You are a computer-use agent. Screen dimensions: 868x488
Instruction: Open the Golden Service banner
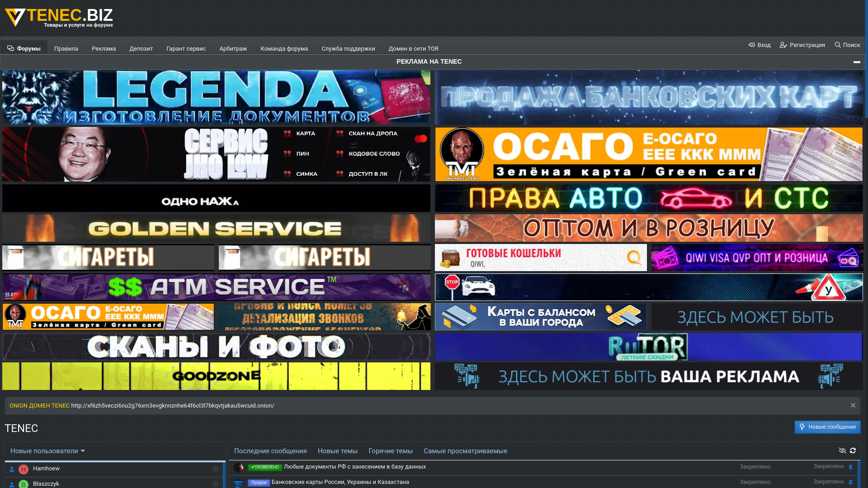click(x=216, y=228)
